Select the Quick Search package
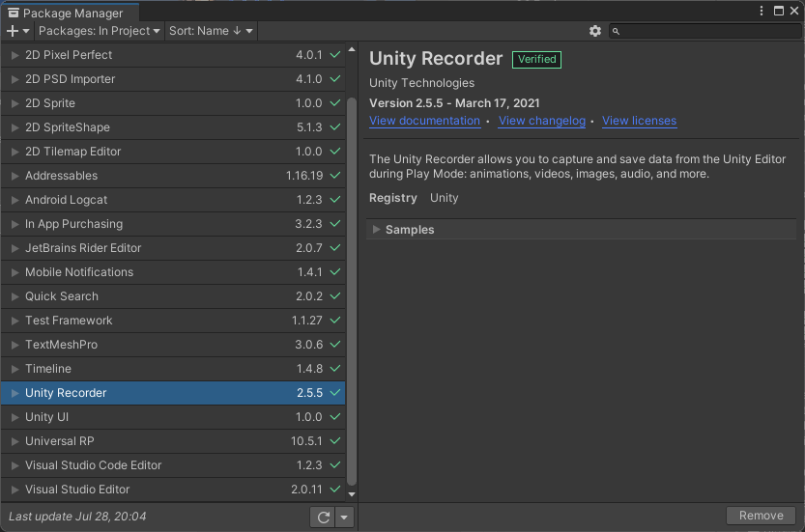Viewport: 805px width, 532px height. 173,296
